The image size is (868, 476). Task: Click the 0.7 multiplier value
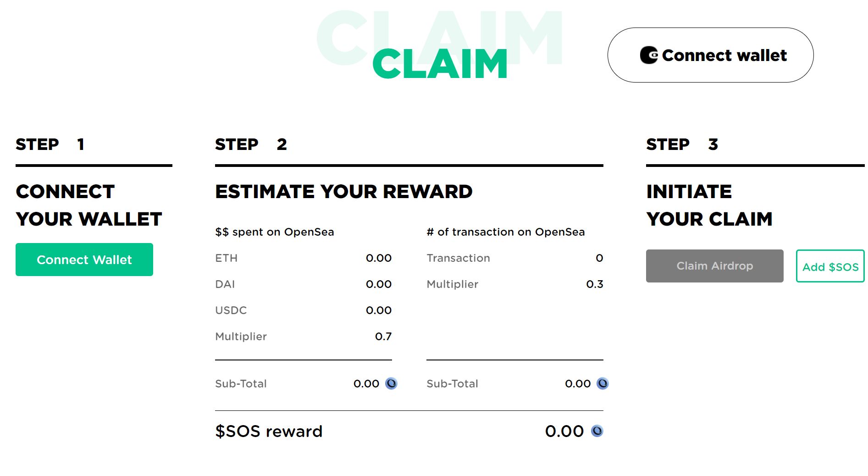pyautogui.click(x=383, y=337)
